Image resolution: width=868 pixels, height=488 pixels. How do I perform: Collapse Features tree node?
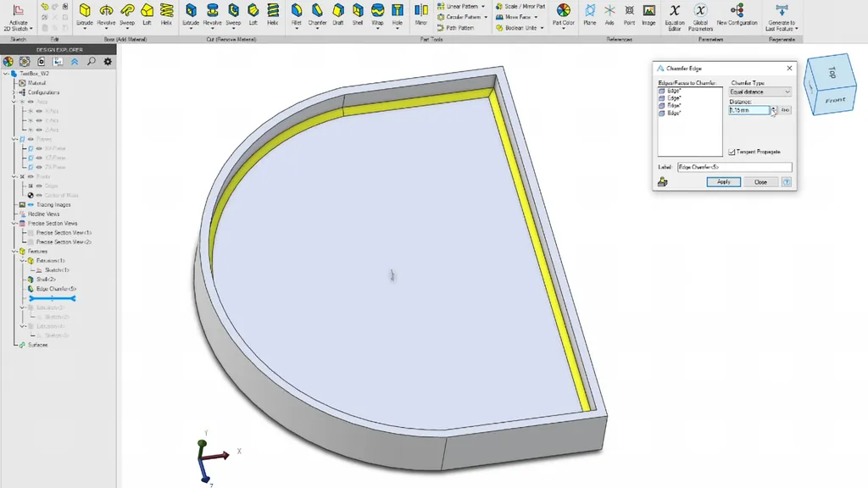click(14, 251)
